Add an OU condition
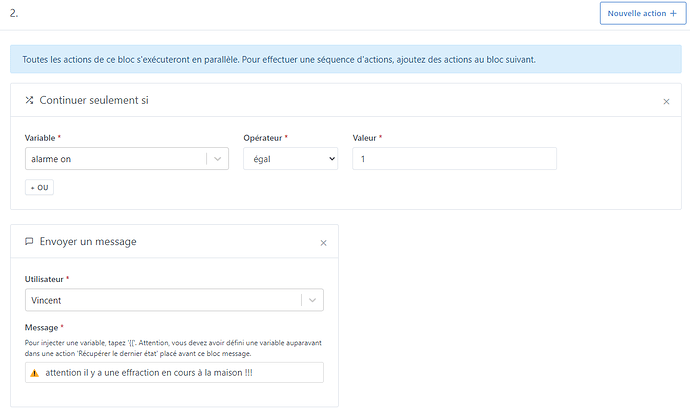 (x=40, y=187)
